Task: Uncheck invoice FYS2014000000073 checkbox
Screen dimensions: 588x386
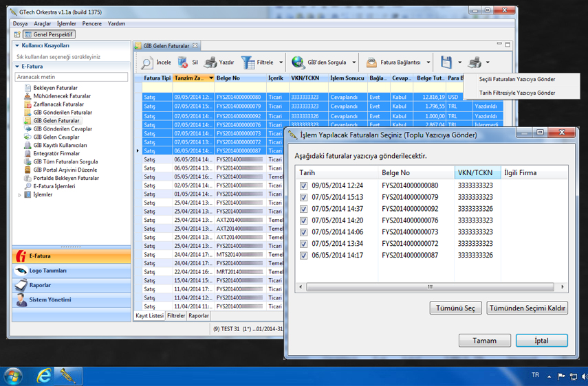Action: pyautogui.click(x=303, y=232)
